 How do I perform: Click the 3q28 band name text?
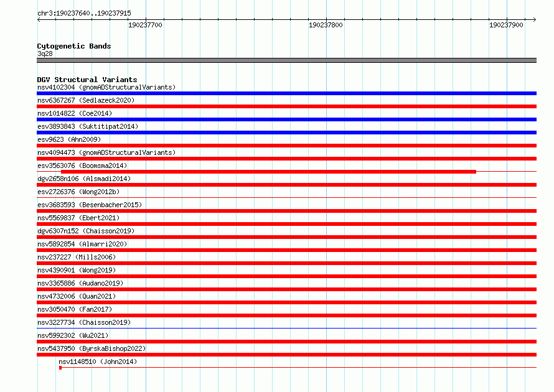coord(45,54)
